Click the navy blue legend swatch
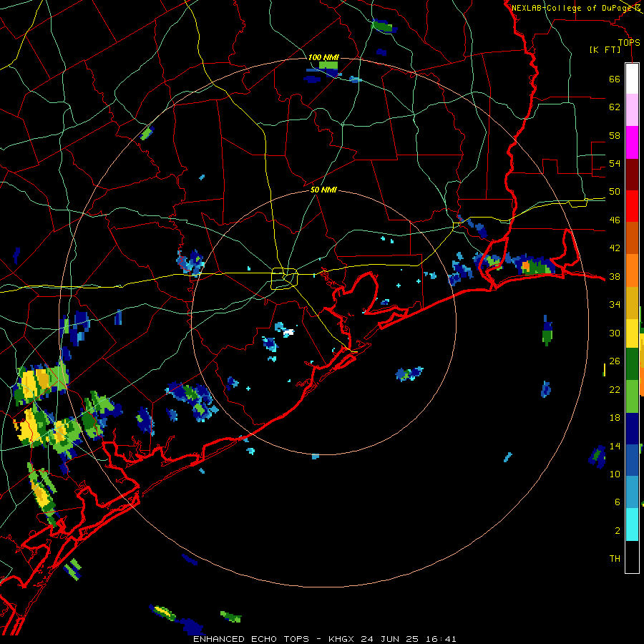Image resolution: width=644 pixels, height=644 pixels. pyautogui.click(x=632, y=429)
